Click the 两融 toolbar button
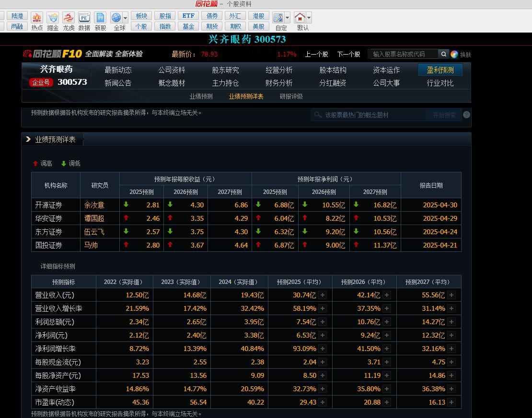 (17, 26)
